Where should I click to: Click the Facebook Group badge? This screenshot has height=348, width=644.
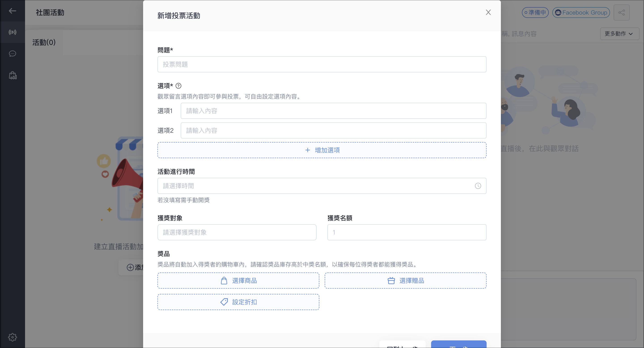pyautogui.click(x=581, y=13)
